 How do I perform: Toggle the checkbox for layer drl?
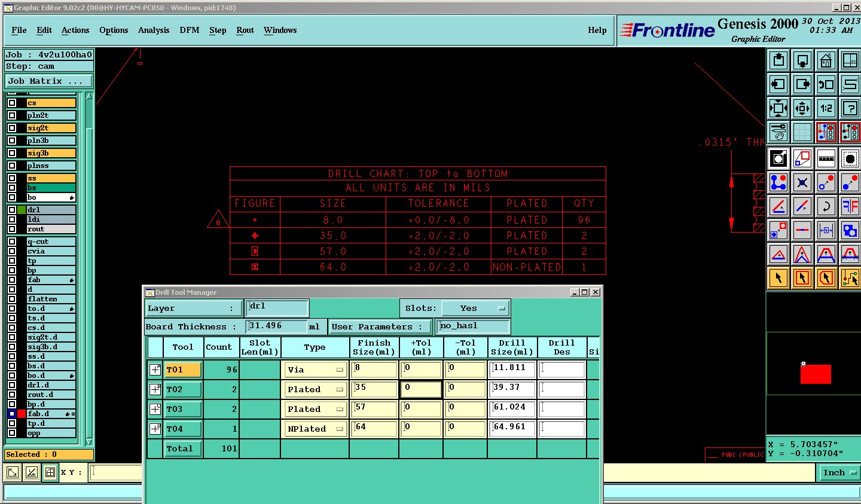11,210
